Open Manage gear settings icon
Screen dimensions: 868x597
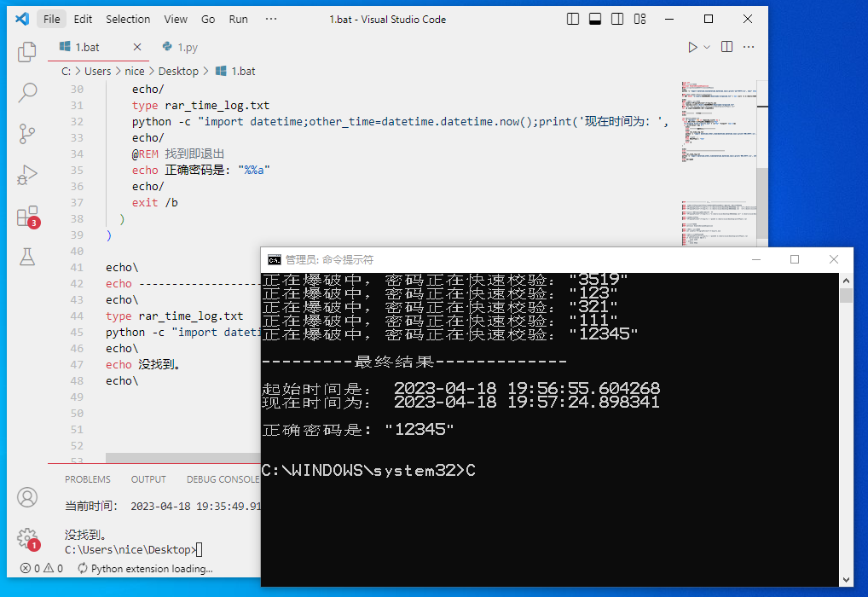pos(27,537)
